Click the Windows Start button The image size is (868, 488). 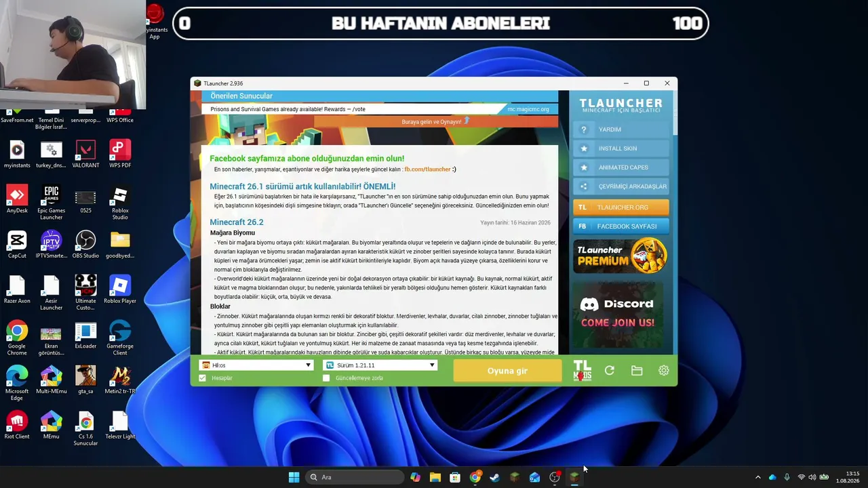294,477
